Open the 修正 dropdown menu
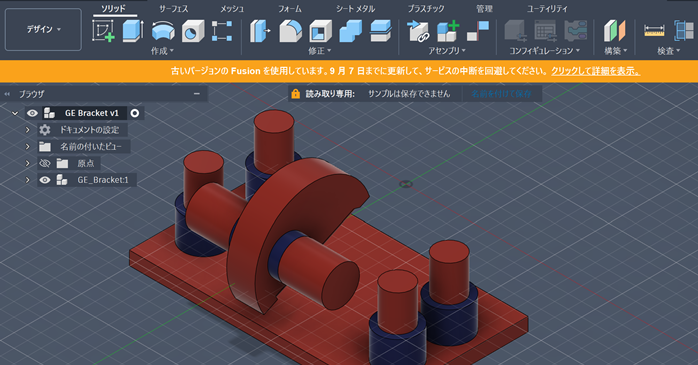Viewport: 698px width, 365px height. click(x=320, y=51)
